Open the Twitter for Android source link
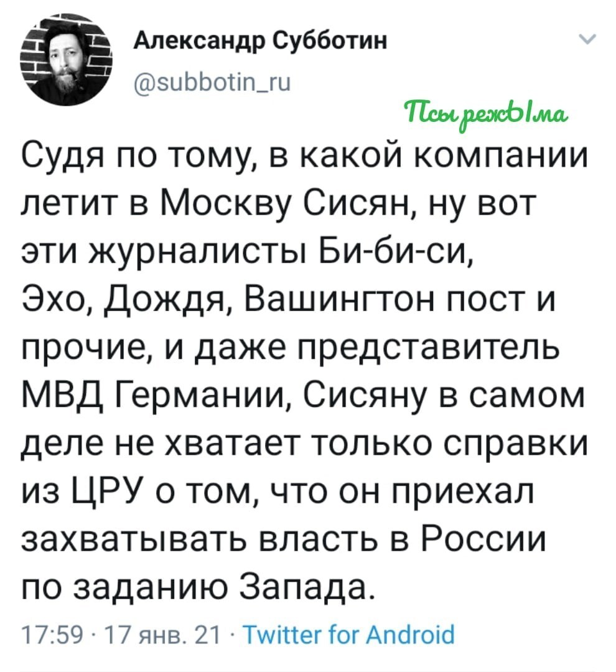 tap(349, 635)
